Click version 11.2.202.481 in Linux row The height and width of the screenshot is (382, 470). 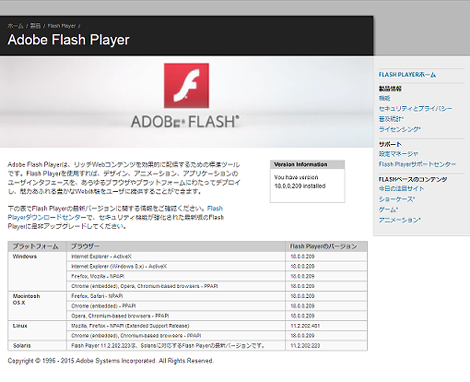coord(305,326)
